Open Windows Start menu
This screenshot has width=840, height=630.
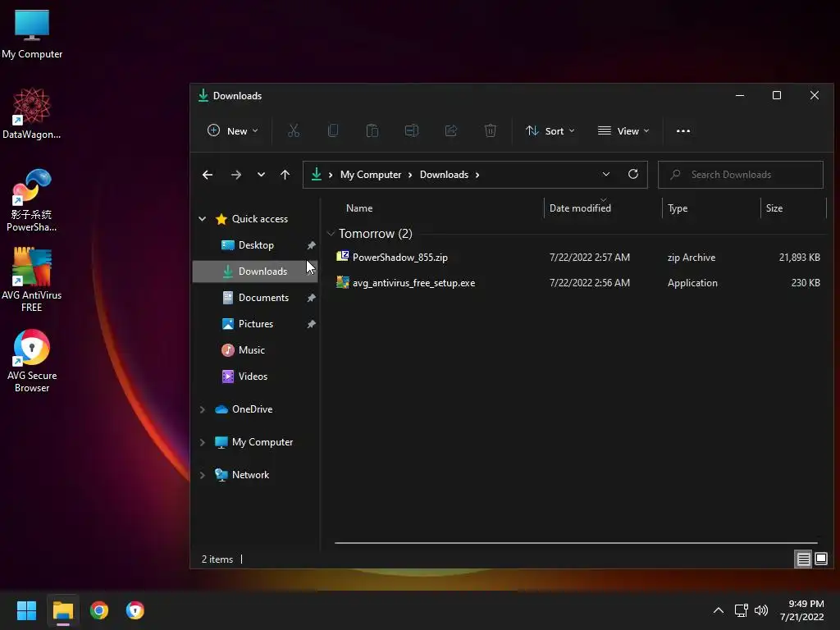[x=26, y=610]
